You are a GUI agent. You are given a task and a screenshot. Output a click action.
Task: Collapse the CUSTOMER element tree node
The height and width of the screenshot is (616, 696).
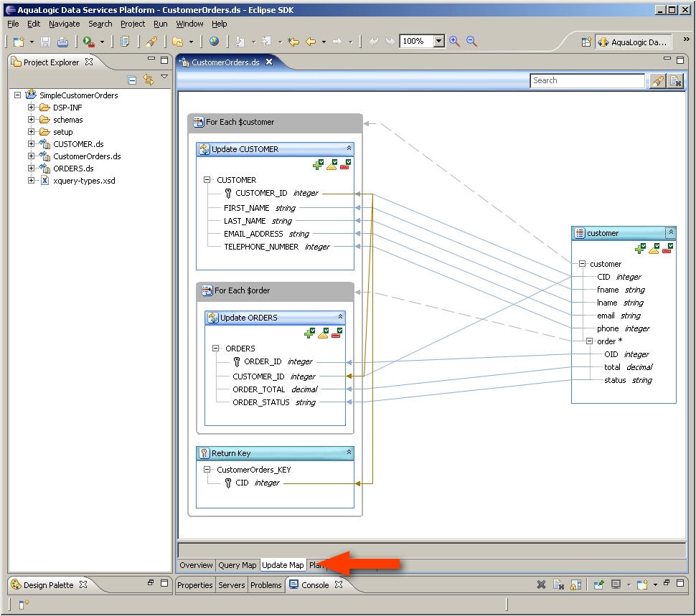[207, 179]
